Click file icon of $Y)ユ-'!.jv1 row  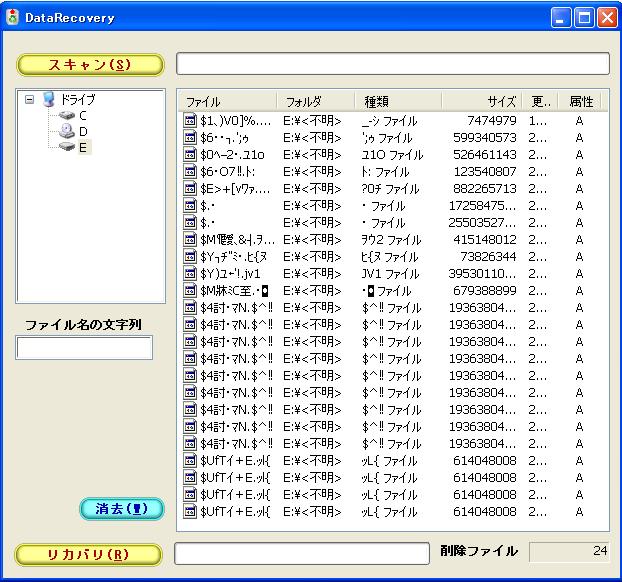[190, 274]
